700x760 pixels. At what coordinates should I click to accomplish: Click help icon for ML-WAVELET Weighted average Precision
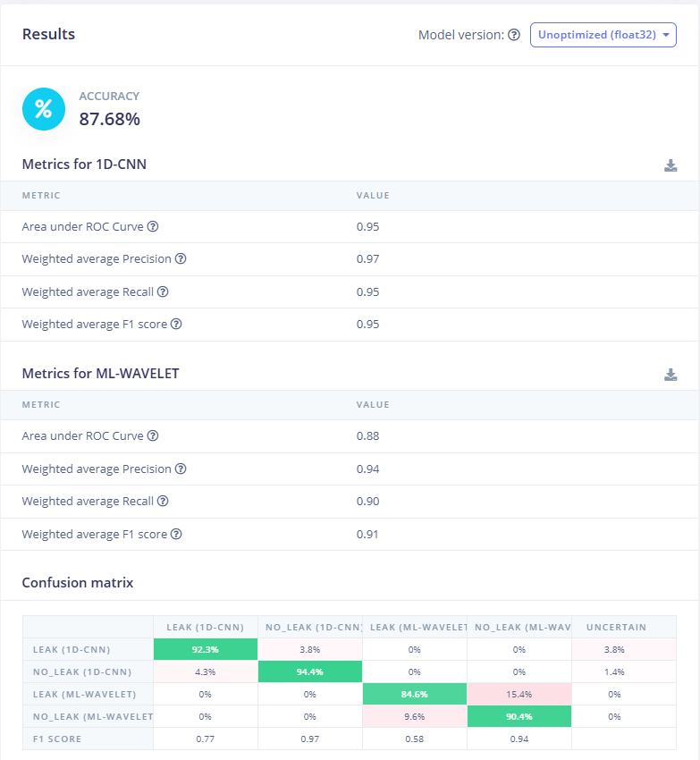point(181,469)
